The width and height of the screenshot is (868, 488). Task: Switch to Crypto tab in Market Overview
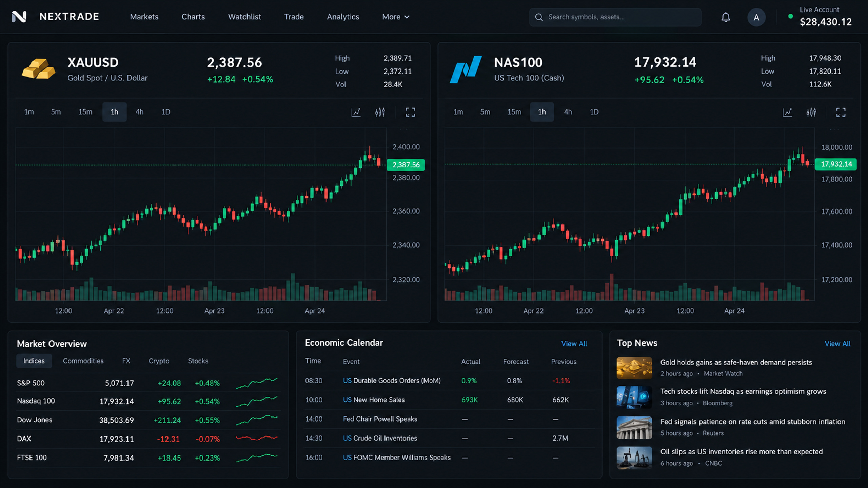click(x=159, y=361)
